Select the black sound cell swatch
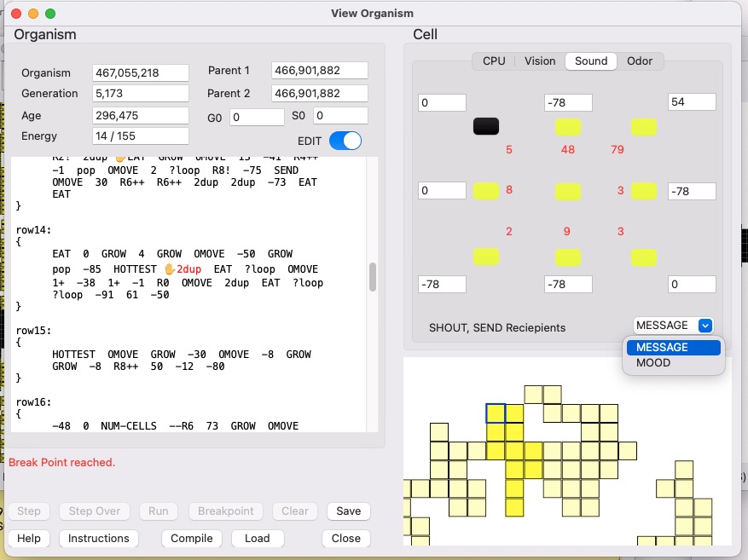The image size is (748, 560). (x=486, y=126)
